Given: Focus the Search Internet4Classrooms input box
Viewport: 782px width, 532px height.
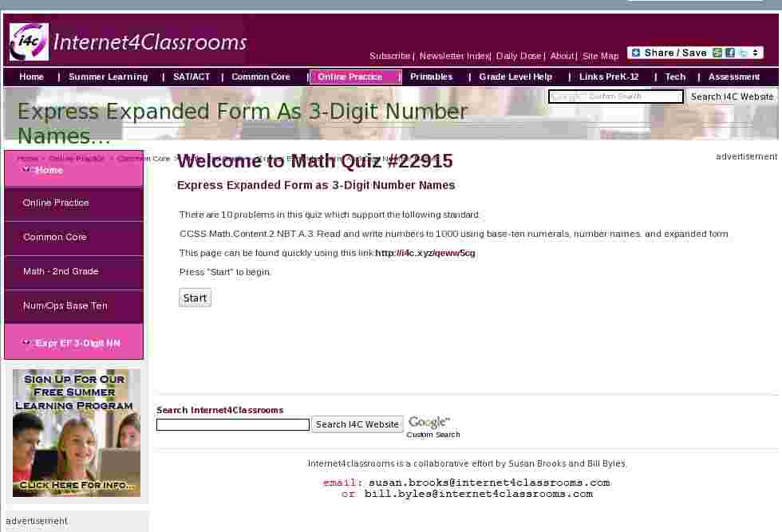Looking at the screenshot, I should [x=233, y=424].
